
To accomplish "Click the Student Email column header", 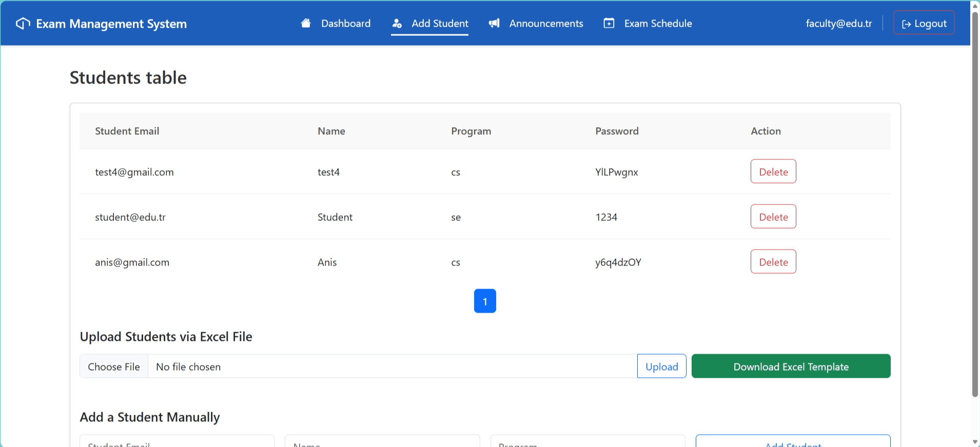I will click(x=127, y=131).
